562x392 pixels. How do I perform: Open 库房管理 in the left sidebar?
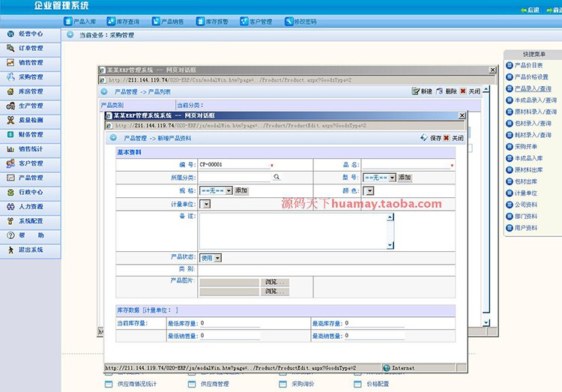(x=30, y=91)
